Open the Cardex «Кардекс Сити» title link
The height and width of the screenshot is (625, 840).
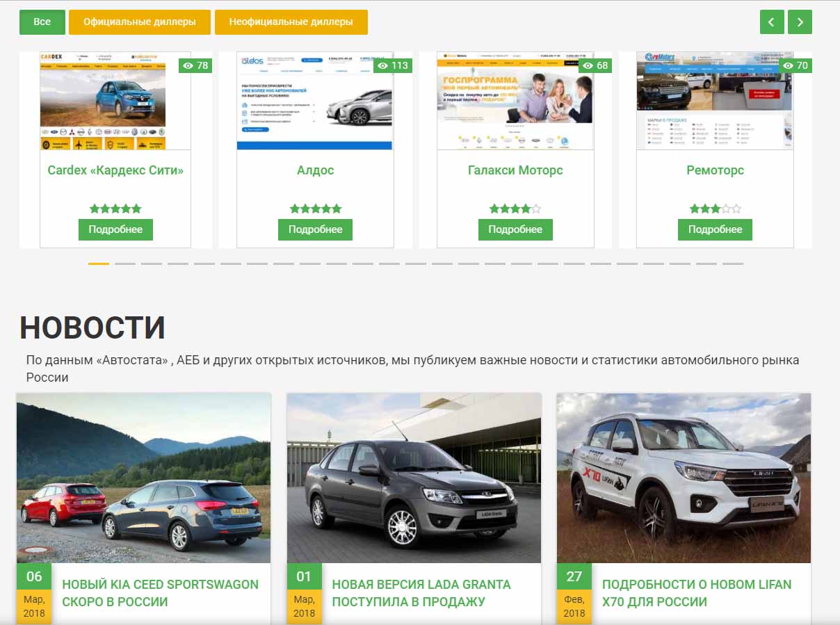115,170
